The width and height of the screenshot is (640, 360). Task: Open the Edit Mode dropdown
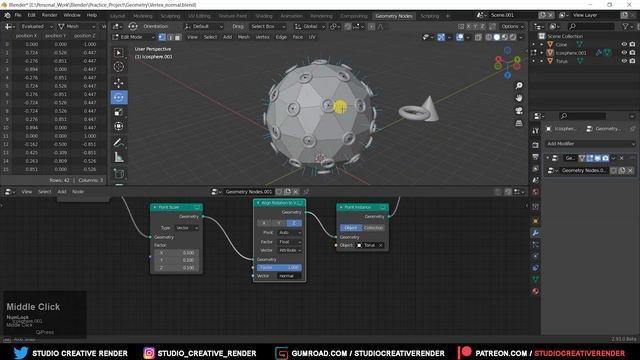pyautogui.click(x=134, y=37)
